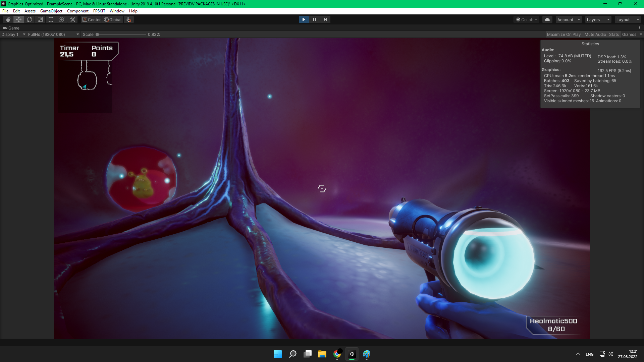Viewport: 644px width, 362px height.
Task: Open FullHd resolution dropdown
Action: tap(54, 34)
